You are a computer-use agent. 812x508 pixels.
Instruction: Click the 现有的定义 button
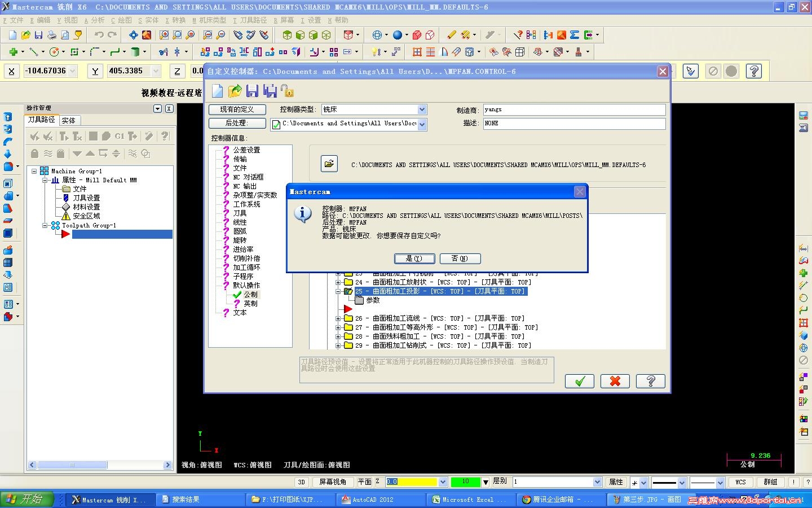(237, 110)
